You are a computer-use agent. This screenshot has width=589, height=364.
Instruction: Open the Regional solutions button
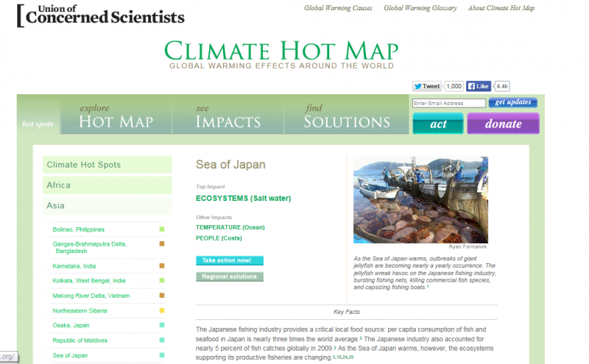tap(229, 276)
